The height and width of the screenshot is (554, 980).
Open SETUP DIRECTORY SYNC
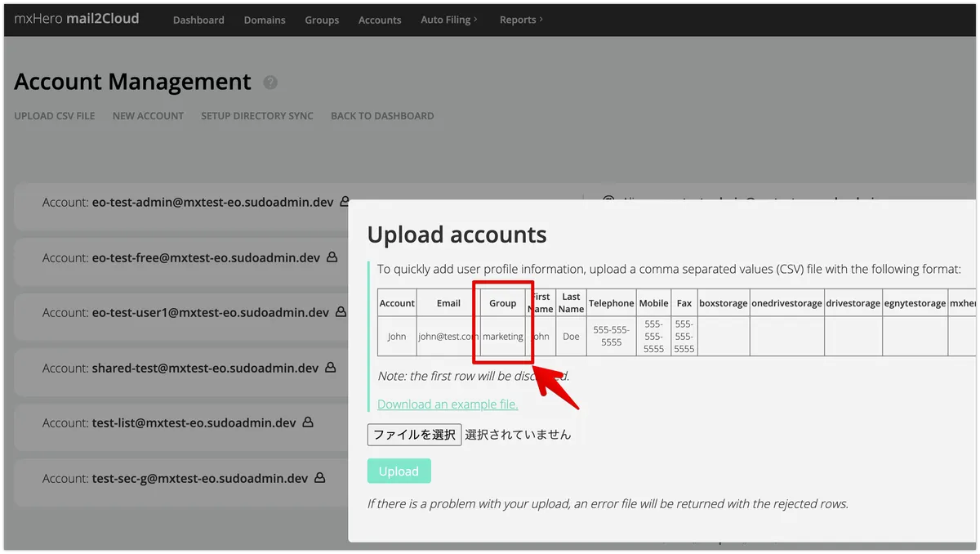[x=257, y=116]
